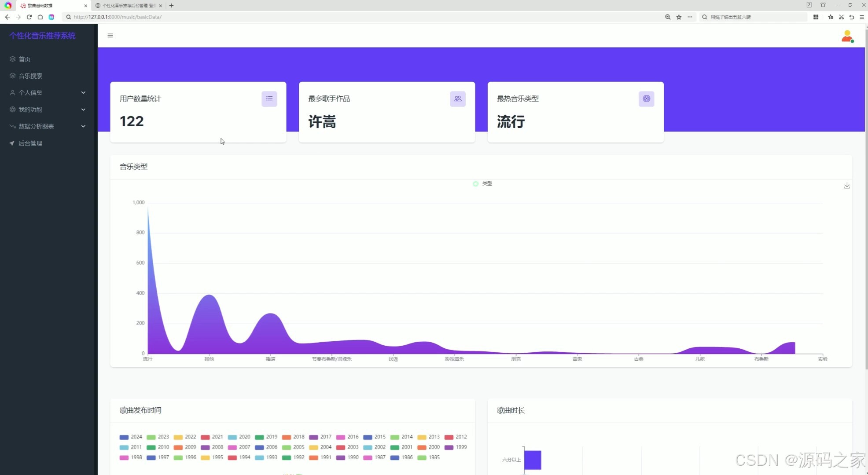Open 音乐搜索 via its layers icon
This screenshot has width=868, height=475.
(12, 76)
